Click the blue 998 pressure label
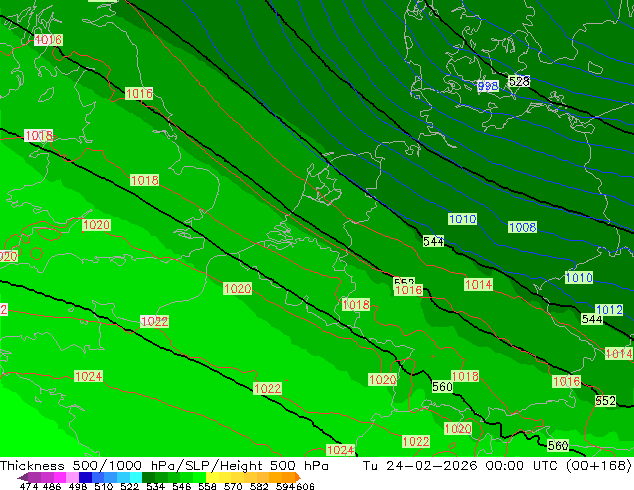 pos(488,86)
